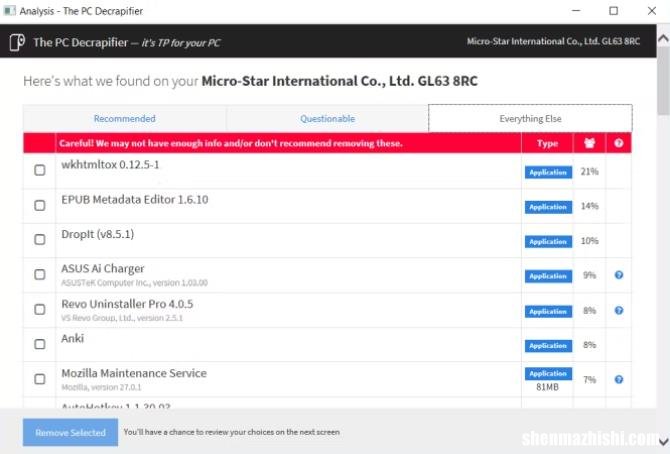Click the Application badge for wkhtmltox
The width and height of the screenshot is (670, 454).
coord(548,172)
